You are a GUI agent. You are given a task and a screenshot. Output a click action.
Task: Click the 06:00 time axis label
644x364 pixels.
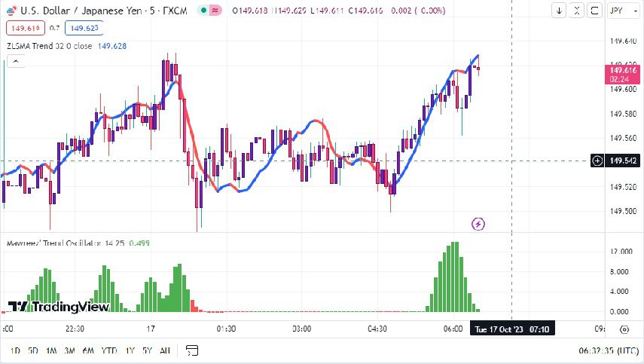pyautogui.click(x=453, y=329)
